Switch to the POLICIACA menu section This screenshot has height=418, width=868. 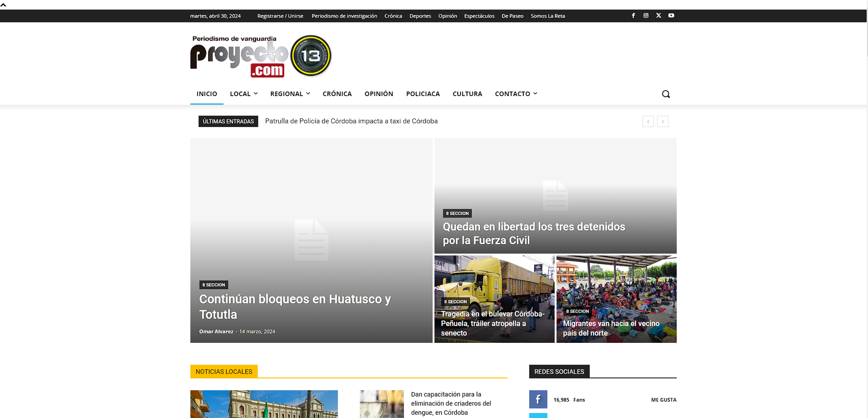coord(423,94)
